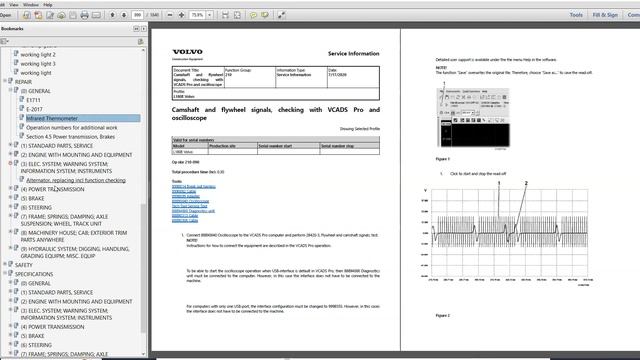Image resolution: width=640 pixels, height=360 pixels.
Task: Click the zoom percentage field
Action: (198, 15)
